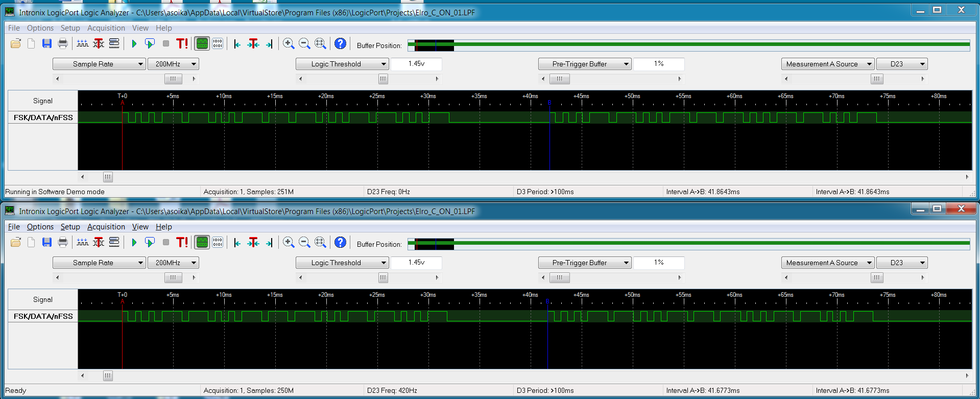
Task: Expand 200MHz dropdown in Ready-status window
Action: point(173,263)
